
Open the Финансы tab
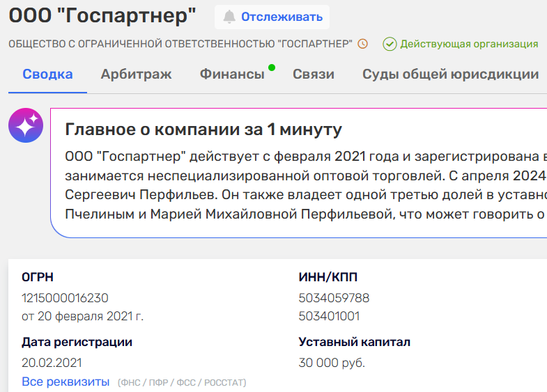(232, 75)
